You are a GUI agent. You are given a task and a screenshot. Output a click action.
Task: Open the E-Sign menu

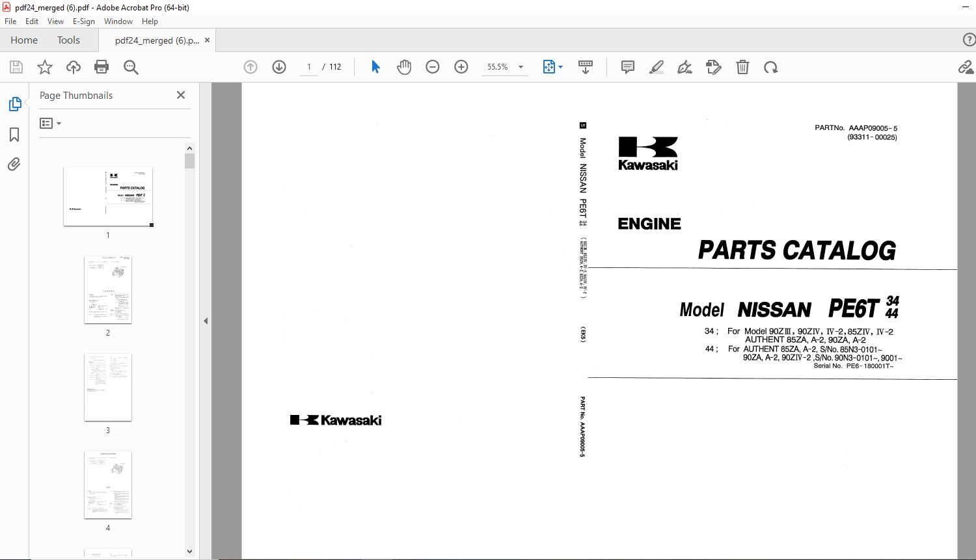coord(84,21)
